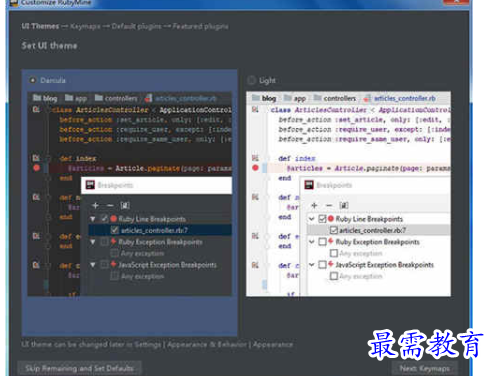Collapse JavaScript Exception Breakpoints node in Darcula preview
Image resolution: width=492 pixels, height=376 pixels.
[93, 265]
